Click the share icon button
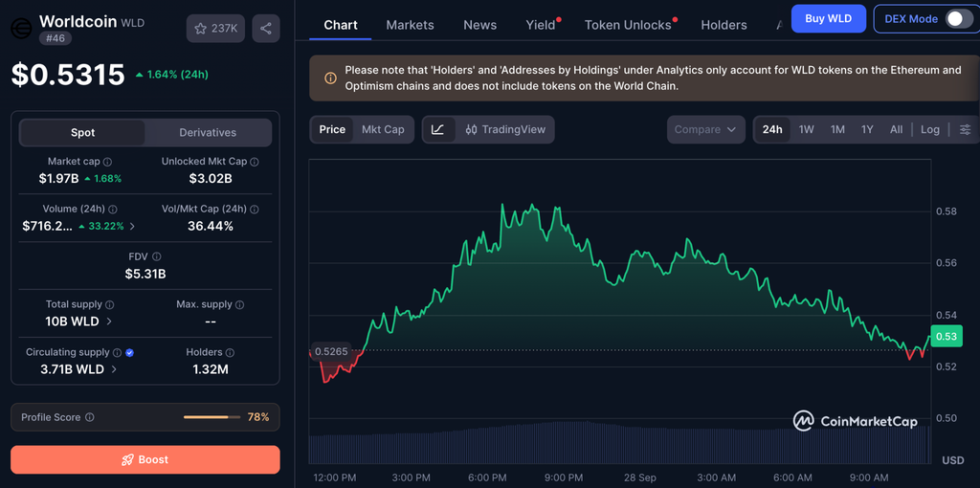Viewport: 980px width, 488px height. [x=266, y=28]
